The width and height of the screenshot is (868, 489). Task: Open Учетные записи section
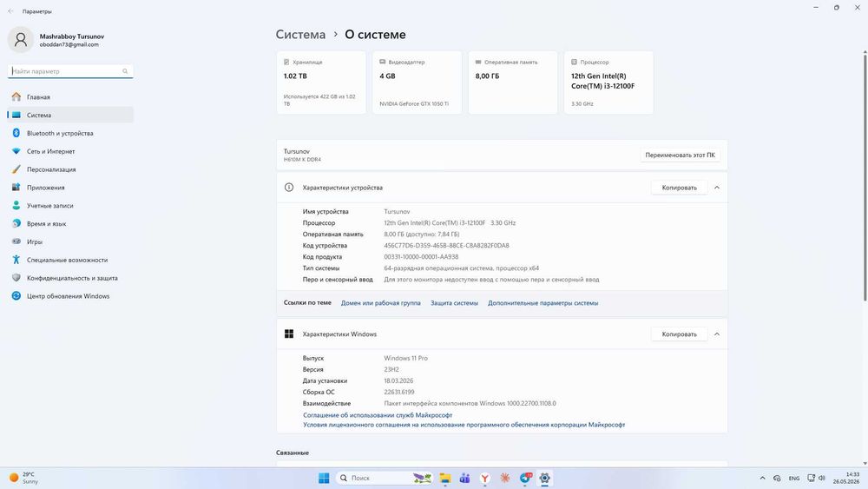pos(70,206)
